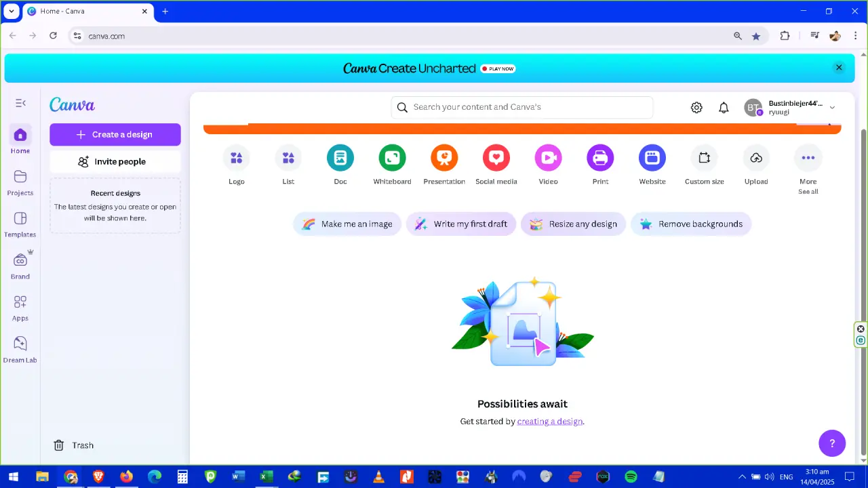Expand the account dropdown chevron
868x488 pixels.
click(x=832, y=107)
